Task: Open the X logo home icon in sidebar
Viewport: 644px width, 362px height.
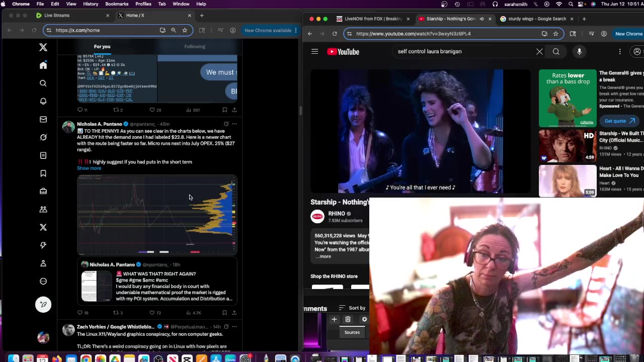Action: [x=43, y=47]
